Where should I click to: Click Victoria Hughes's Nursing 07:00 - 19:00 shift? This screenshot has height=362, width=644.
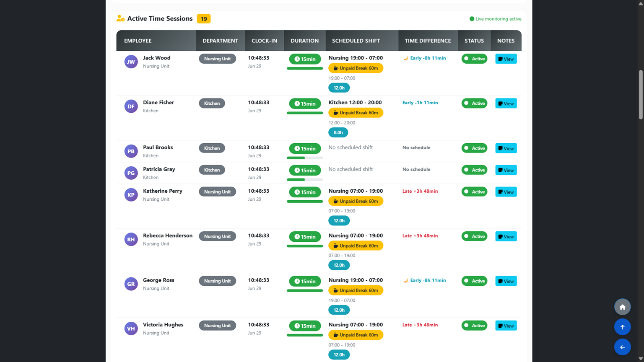tap(356, 325)
